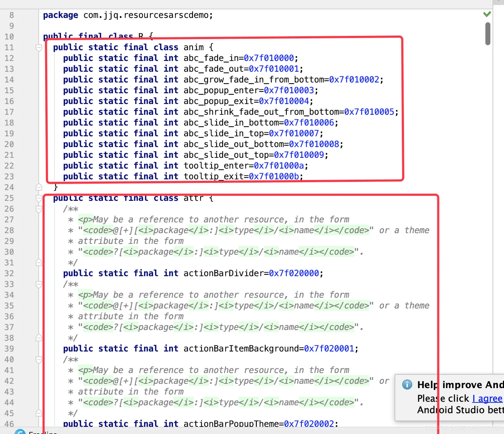Viewport: 504px width, 434px height.
Task: Click the info icon in the notification
Action: (x=407, y=385)
